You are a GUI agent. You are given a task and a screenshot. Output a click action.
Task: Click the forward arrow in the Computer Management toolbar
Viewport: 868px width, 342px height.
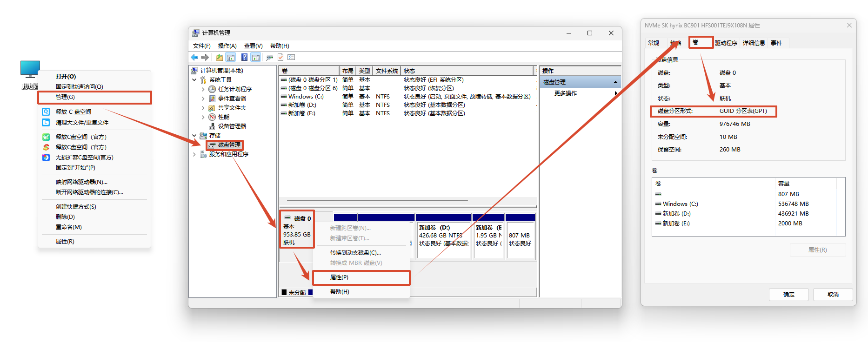coord(205,57)
